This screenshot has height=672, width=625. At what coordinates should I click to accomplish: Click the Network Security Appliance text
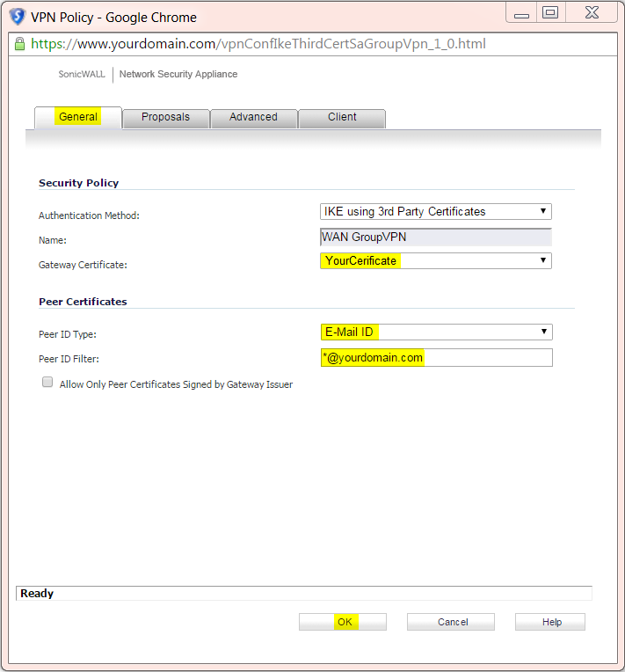pyautogui.click(x=178, y=74)
